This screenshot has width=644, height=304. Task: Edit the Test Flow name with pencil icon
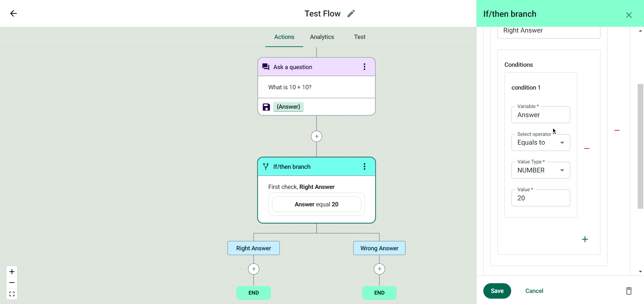351,13
